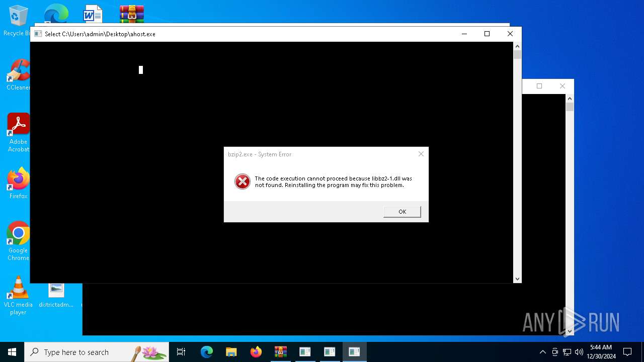Show hidden system tray icons
Image resolution: width=644 pixels, height=362 pixels.
542,352
